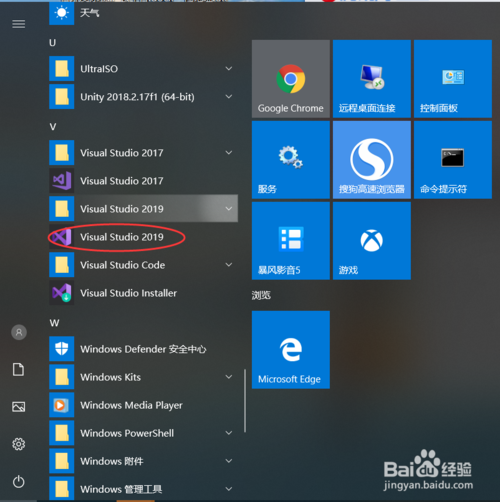The height and width of the screenshot is (502, 500).
Task: Click the hamburger menu icon
Action: point(19,24)
